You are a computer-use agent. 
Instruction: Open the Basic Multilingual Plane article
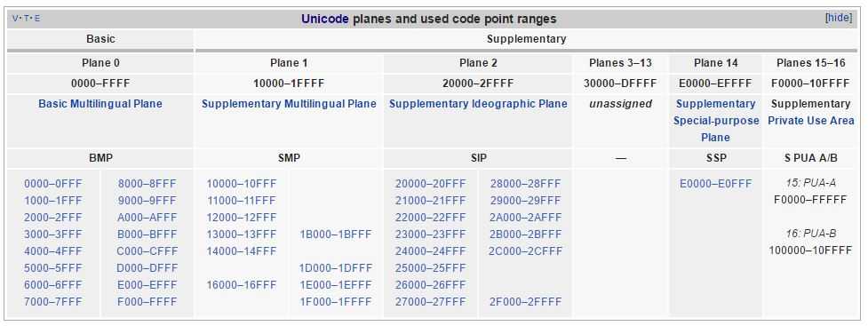point(100,104)
